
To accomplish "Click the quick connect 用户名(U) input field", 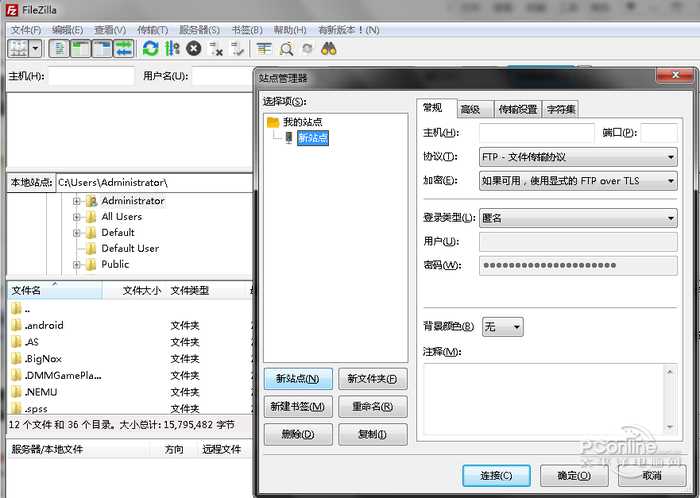I will [x=222, y=76].
